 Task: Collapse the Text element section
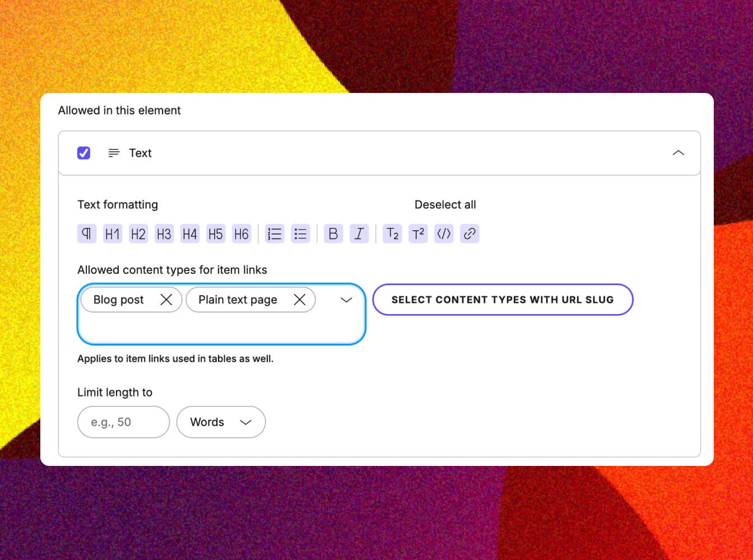pyautogui.click(x=678, y=152)
